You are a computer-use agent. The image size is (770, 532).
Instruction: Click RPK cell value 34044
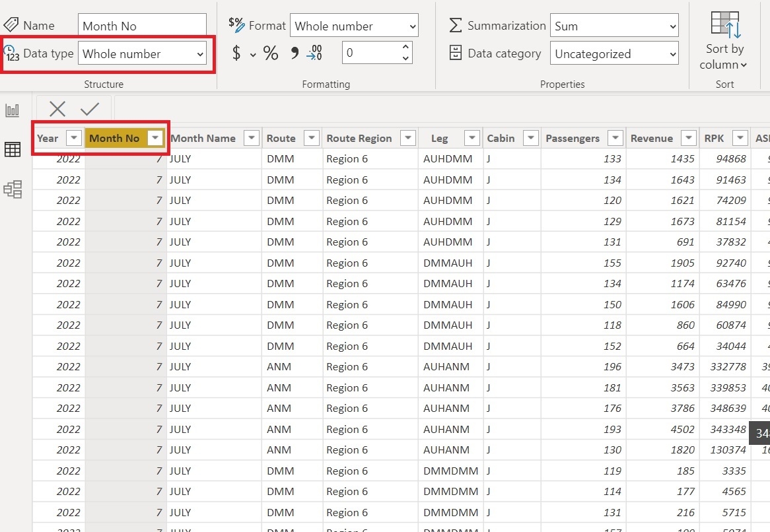click(731, 347)
